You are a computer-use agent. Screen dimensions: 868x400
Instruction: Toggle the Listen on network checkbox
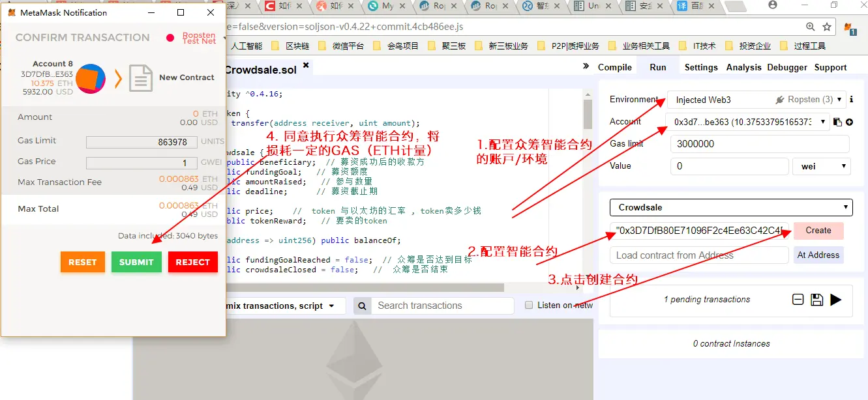(x=529, y=306)
